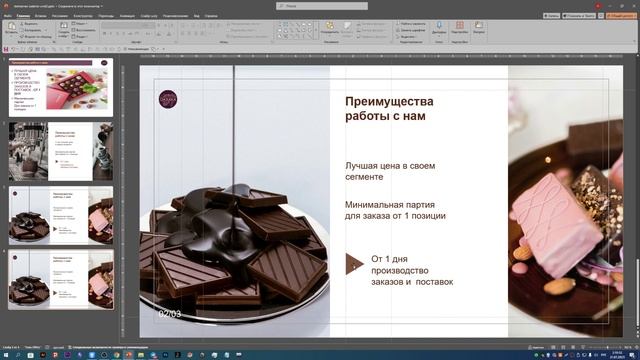Switch to the Review (Рецензирование) tab
Screen dimensions: 640x360
[176, 16]
